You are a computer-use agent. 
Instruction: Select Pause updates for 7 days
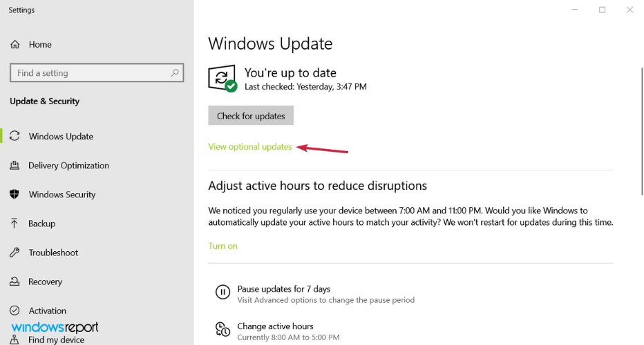point(284,289)
